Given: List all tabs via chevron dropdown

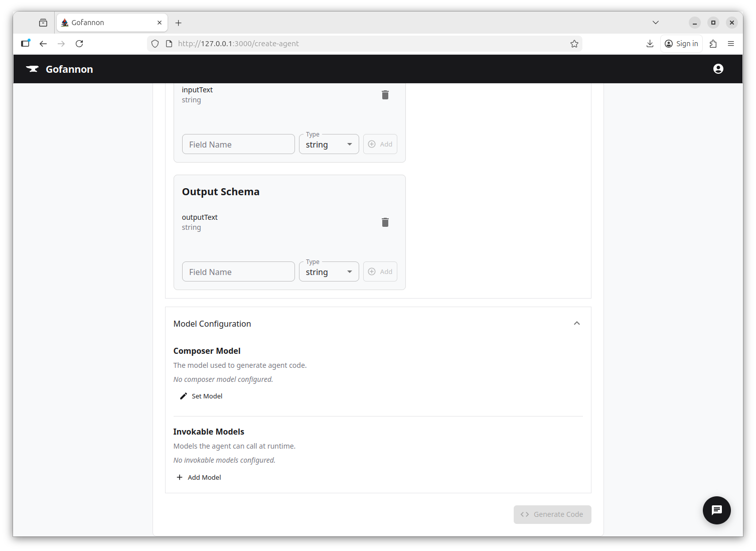Looking at the screenshot, I should coord(655,23).
